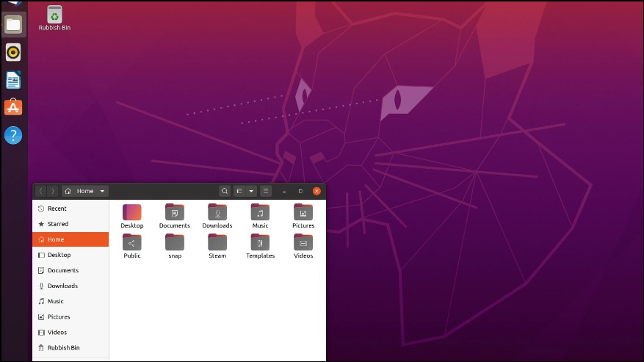Viewport: 644px width, 362px height.
Task: Select Desktop in the sidebar
Action: point(70,255)
